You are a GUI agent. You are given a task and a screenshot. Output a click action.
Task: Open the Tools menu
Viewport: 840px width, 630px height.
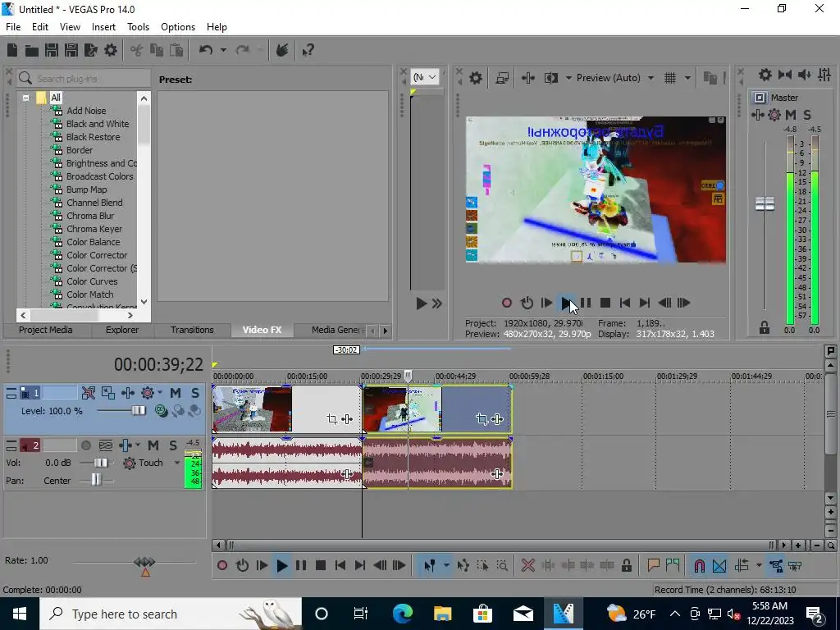click(138, 27)
